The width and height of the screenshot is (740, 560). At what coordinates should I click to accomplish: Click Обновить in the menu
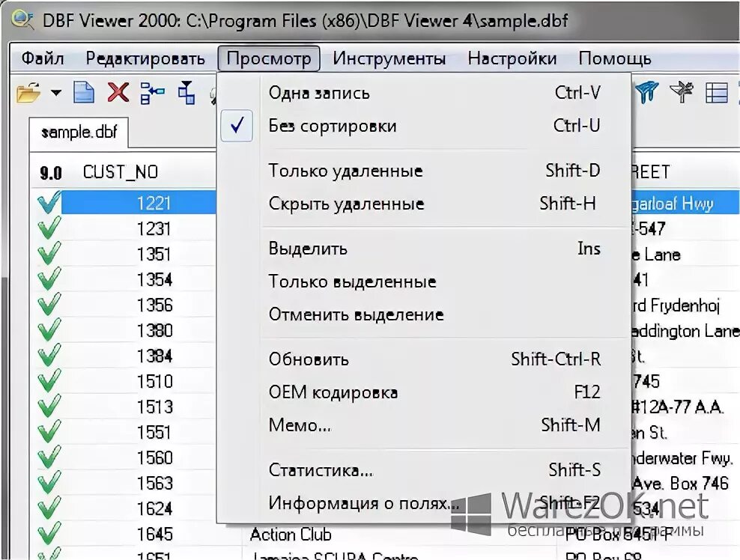[424, 359]
